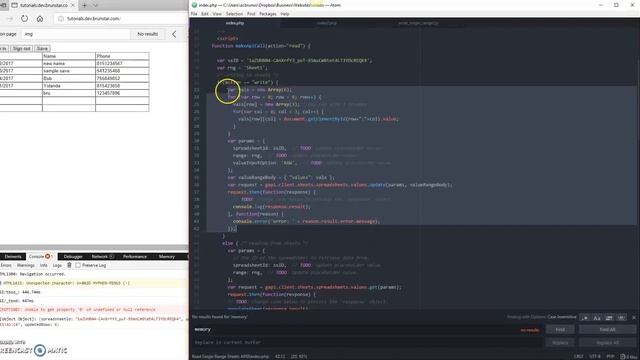Screen dimensions: 640x360
Task: Close the Atom find panel
Action: 633,317
